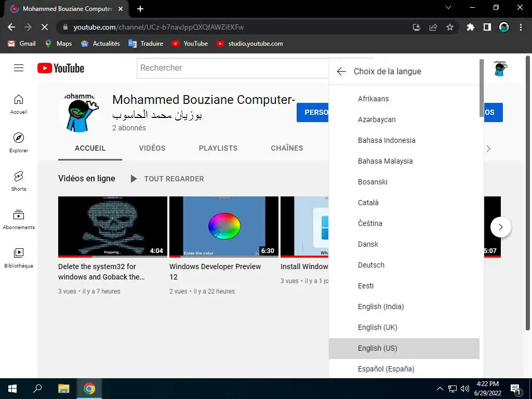Image resolution: width=532 pixels, height=399 pixels.
Task: Click the browser back arrow
Action: 11,27
